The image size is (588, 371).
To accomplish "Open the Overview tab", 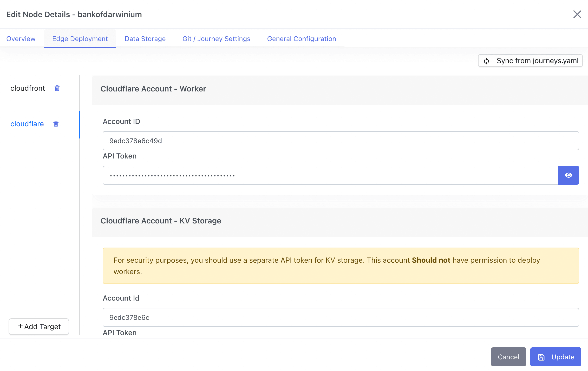I will pos(21,39).
